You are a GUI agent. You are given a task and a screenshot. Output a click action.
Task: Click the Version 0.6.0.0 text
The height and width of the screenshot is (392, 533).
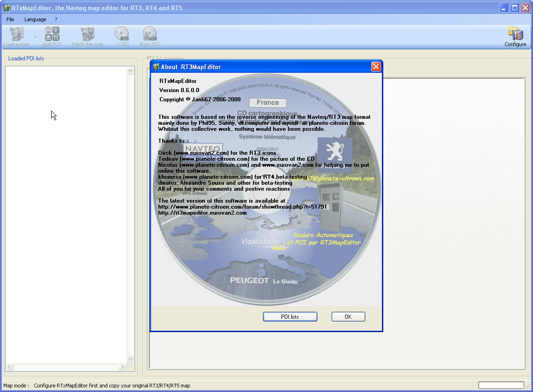click(x=179, y=90)
